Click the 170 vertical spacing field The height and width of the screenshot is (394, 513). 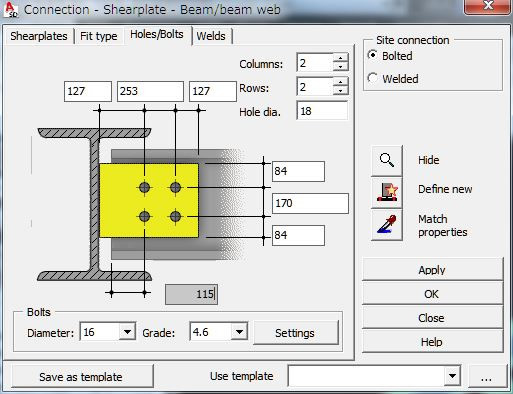310,203
